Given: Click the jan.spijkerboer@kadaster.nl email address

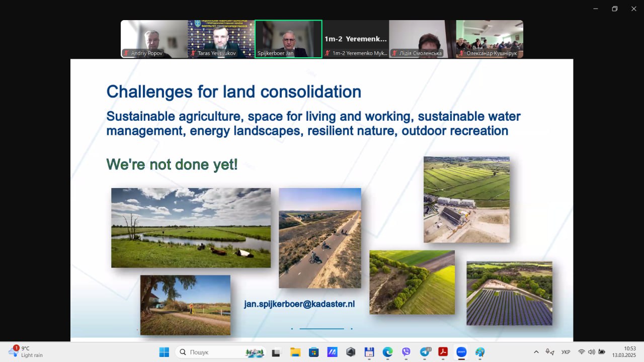Looking at the screenshot, I should tap(299, 304).
